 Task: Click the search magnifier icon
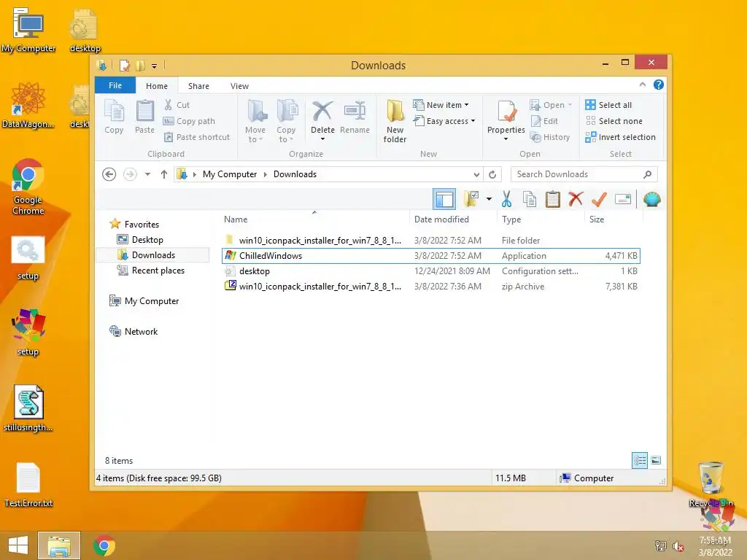pyautogui.click(x=648, y=174)
